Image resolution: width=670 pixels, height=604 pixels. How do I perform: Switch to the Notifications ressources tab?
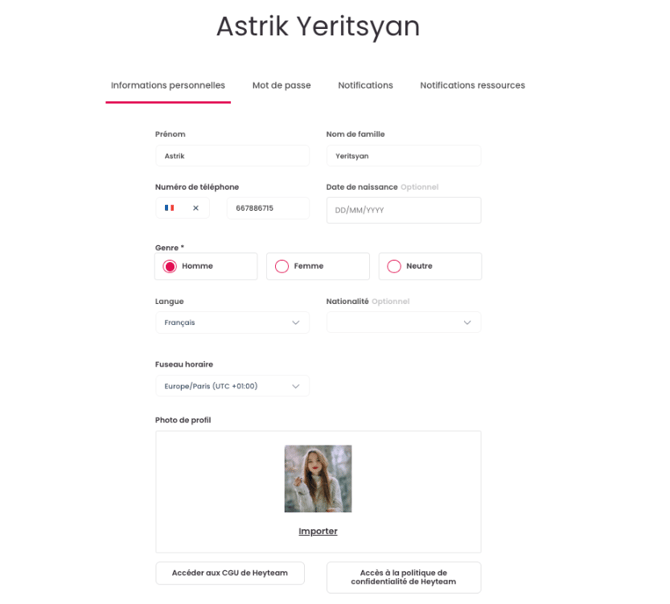(473, 85)
